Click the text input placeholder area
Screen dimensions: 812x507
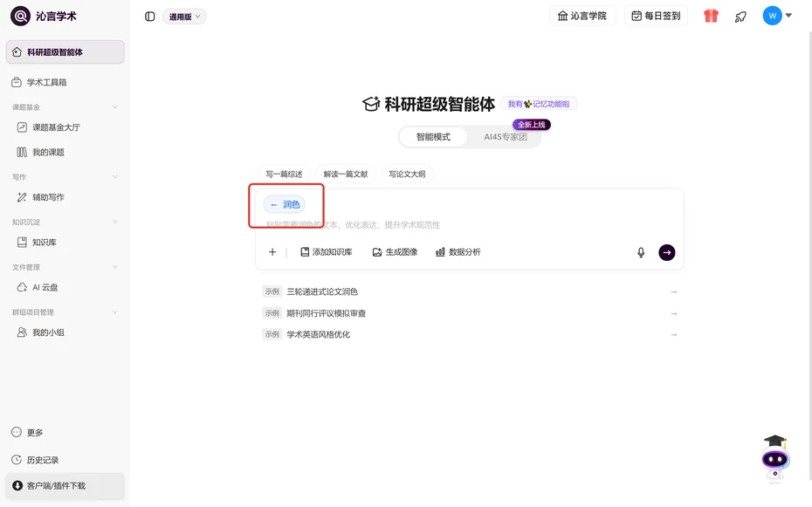(354, 225)
